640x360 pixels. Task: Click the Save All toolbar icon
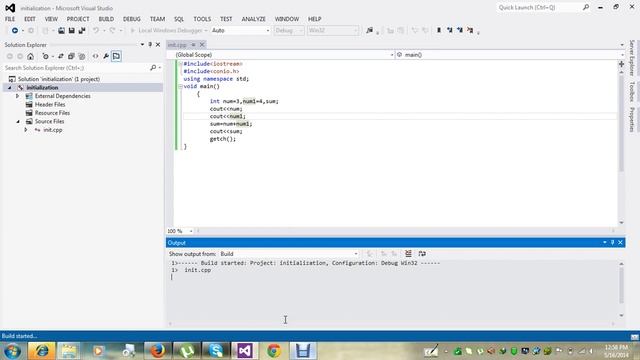coord(82,31)
